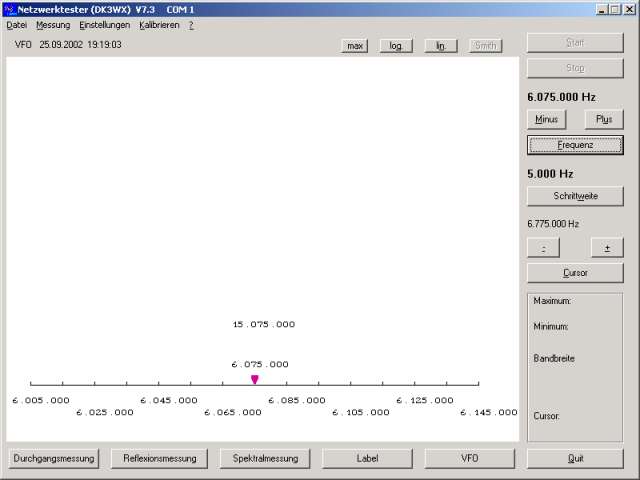Click the Quit button
640x480 pixels.
pos(575,458)
